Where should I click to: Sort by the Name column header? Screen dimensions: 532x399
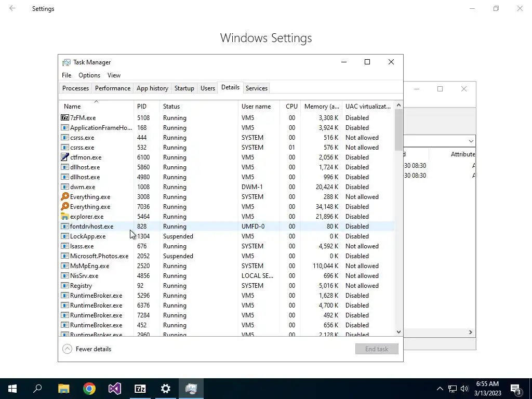pyautogui.click(x=96, y=106)
